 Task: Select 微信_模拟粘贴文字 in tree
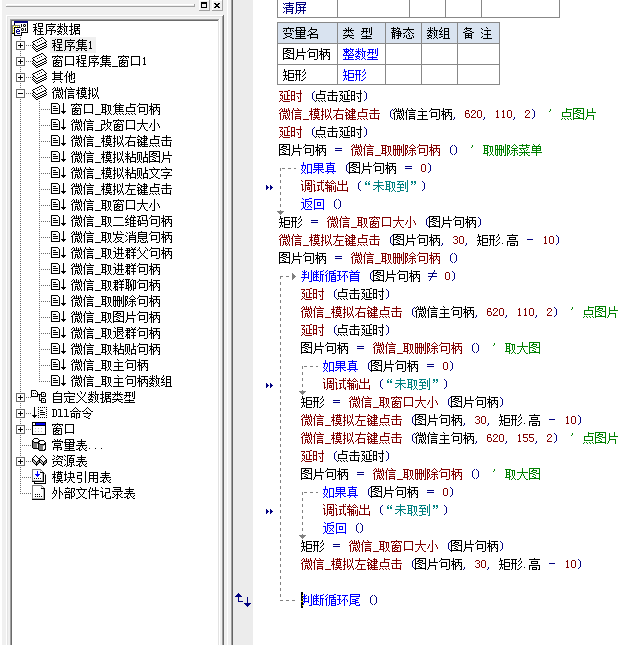(x=121, y=173)
